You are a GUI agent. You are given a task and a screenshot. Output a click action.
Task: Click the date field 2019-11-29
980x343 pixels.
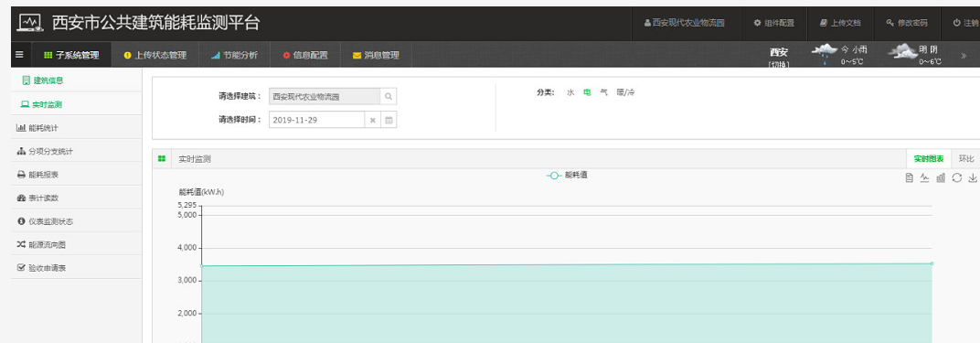[317, 120]
